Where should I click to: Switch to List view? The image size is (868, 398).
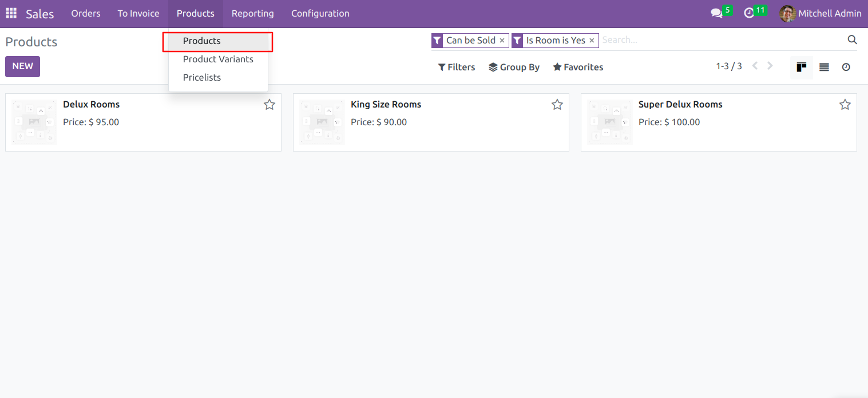[824, 67]
